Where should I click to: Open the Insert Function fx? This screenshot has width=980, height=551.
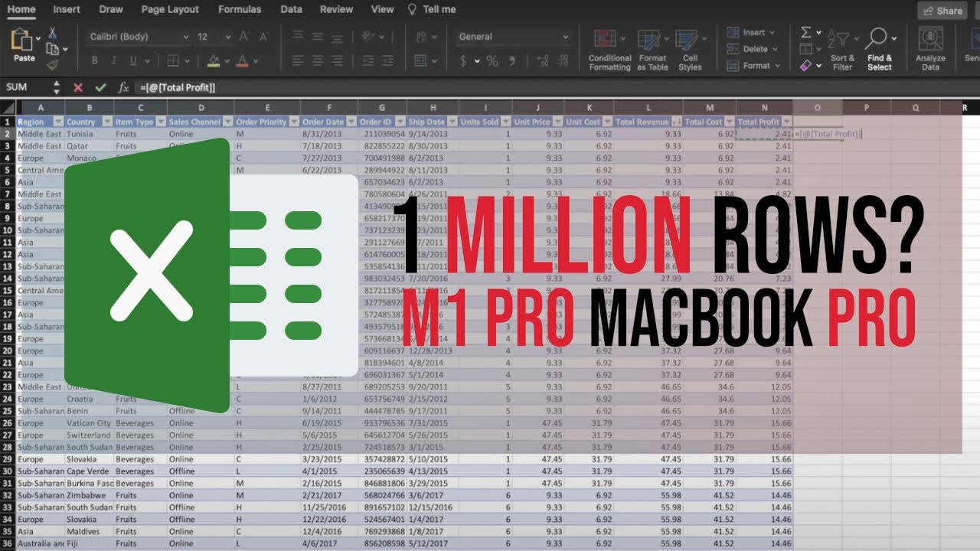123,87
